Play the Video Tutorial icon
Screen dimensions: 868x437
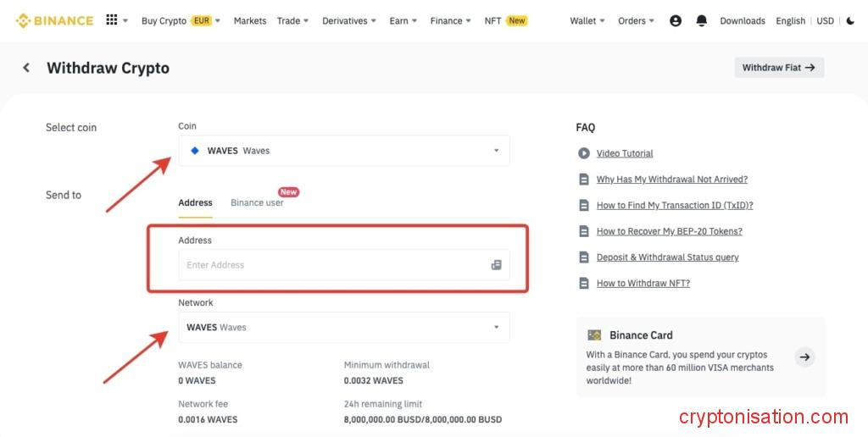[584, 153]
